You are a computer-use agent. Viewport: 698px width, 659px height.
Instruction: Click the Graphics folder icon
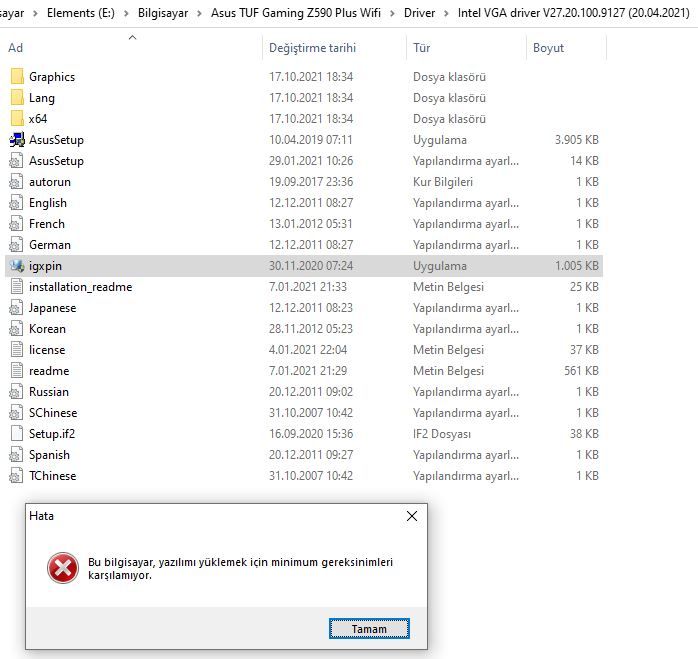pos(17,77)
